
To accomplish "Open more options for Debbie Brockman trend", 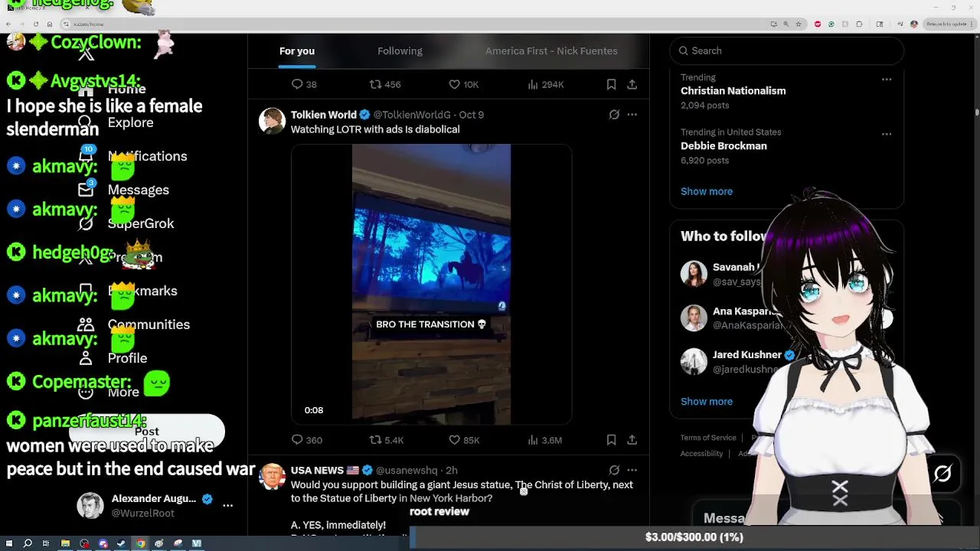I will [x=887, y=134].
